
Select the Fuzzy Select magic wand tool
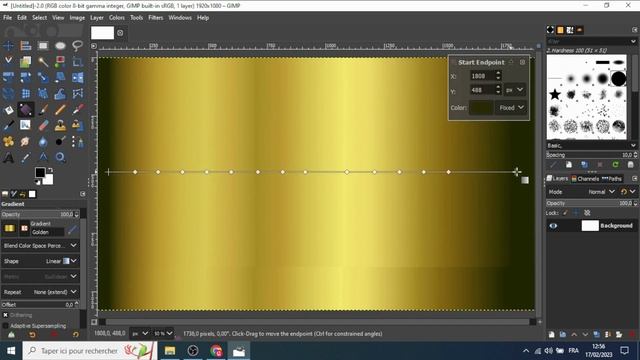point(43,62)
